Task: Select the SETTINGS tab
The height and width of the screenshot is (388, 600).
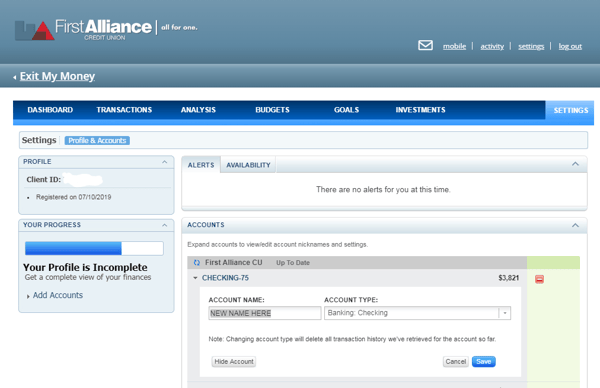Action: pos(570,111)
